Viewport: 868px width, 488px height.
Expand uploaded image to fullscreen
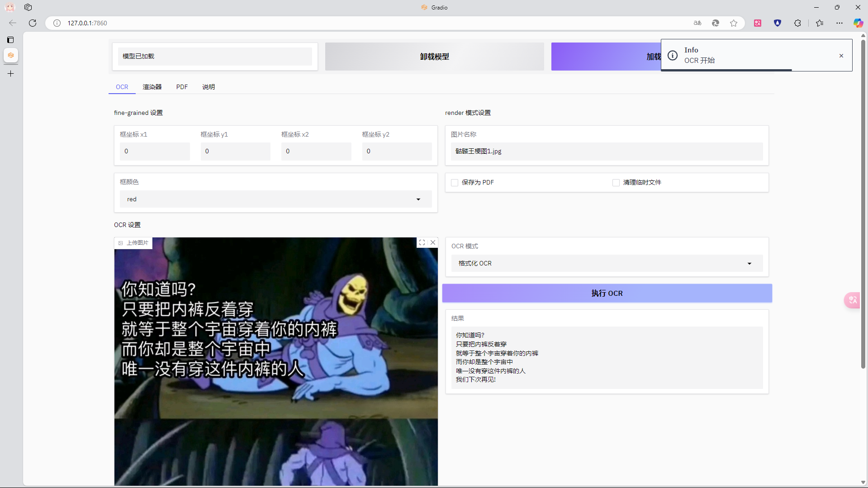422,242
